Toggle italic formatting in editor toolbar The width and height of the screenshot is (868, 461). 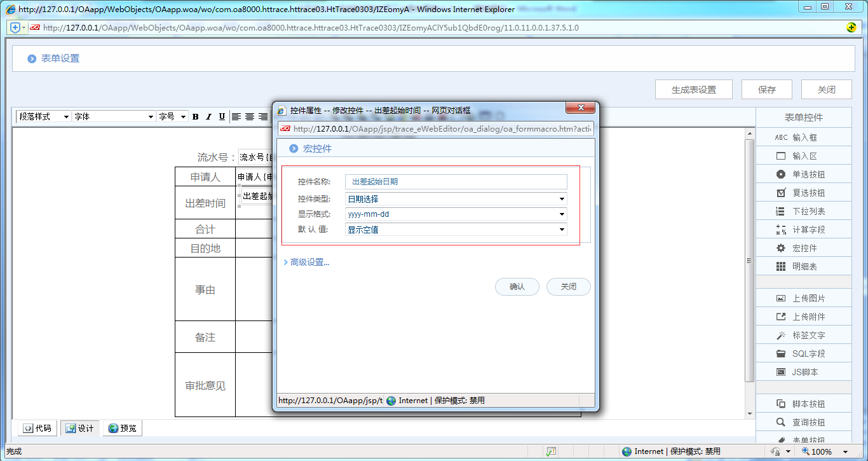pos(208,117)
